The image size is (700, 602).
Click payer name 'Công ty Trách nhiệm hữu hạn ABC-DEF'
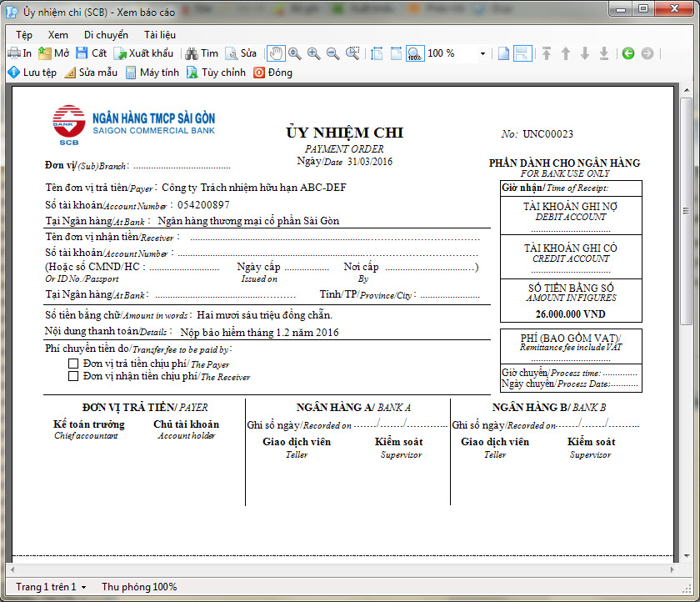click(254, 188)
